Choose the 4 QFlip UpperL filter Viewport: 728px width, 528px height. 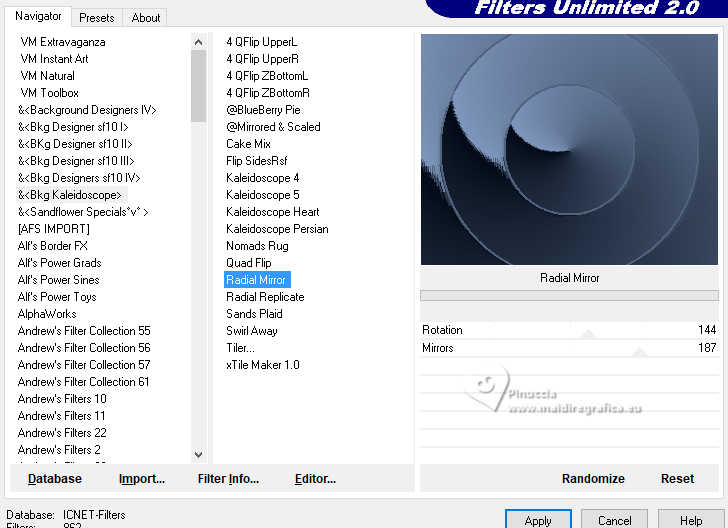[262, 42]
